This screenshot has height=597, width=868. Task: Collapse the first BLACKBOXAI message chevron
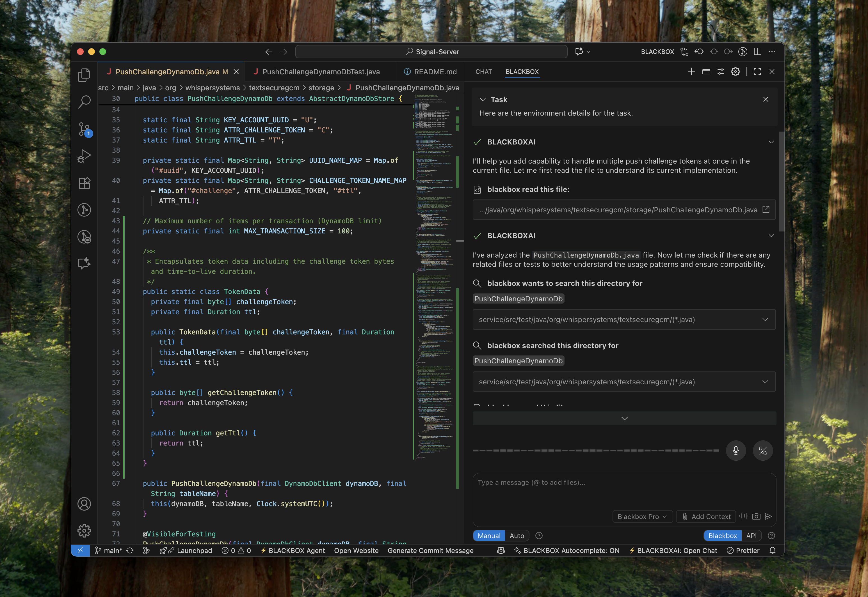(x=771, y=142)
